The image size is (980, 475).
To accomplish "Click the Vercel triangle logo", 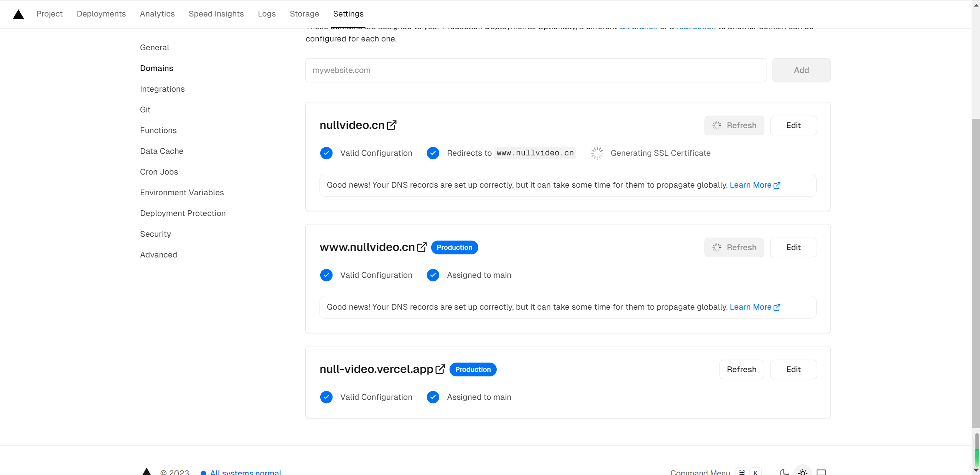I will (x=18, y=14).
